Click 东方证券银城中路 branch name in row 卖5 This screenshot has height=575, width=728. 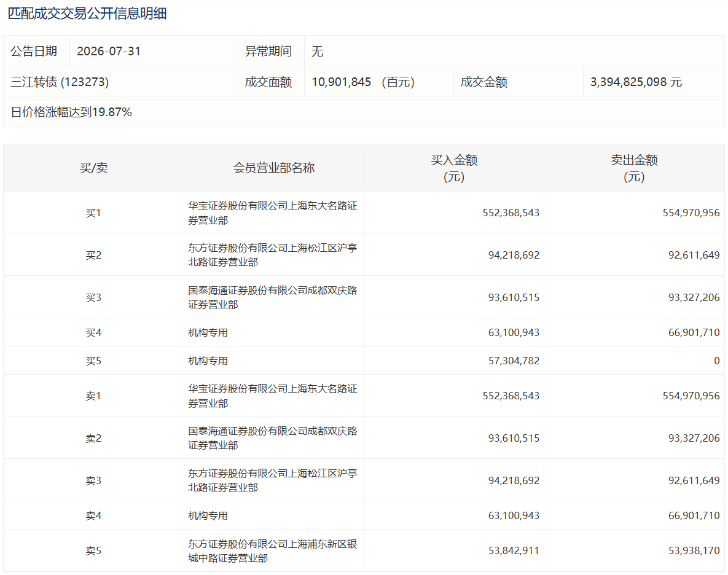tap(273, 550)
